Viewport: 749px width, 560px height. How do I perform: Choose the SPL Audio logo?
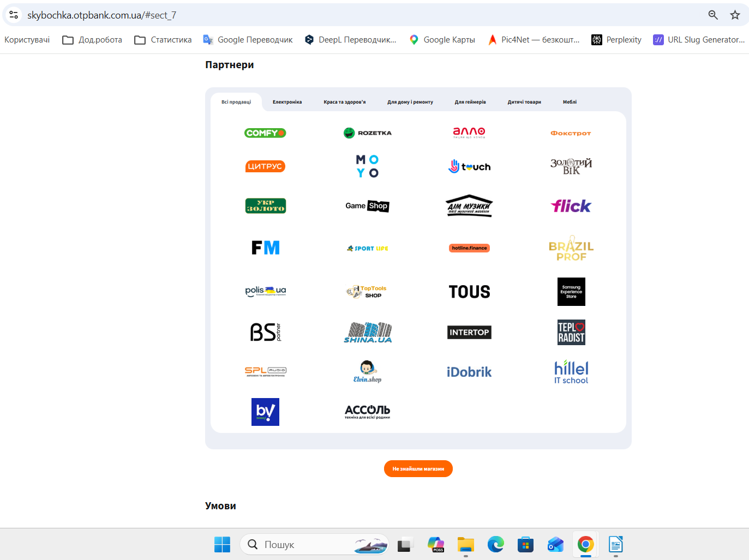point(266,372)
